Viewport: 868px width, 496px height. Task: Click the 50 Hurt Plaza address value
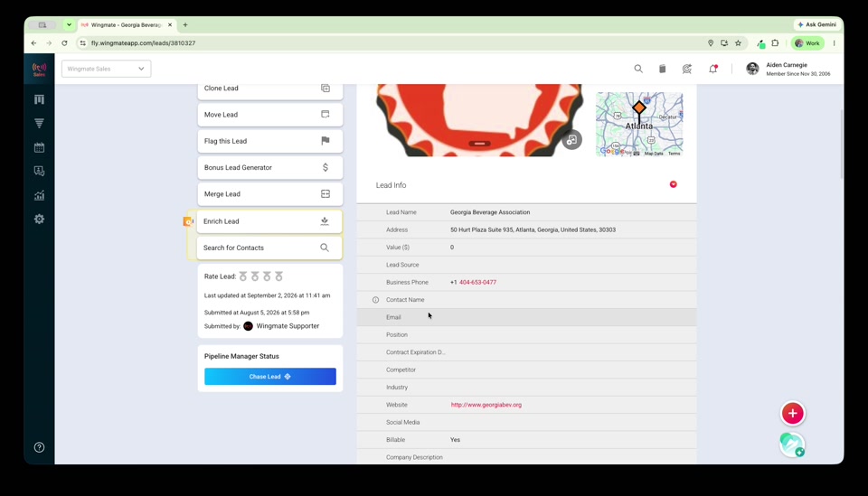point(533,230)
